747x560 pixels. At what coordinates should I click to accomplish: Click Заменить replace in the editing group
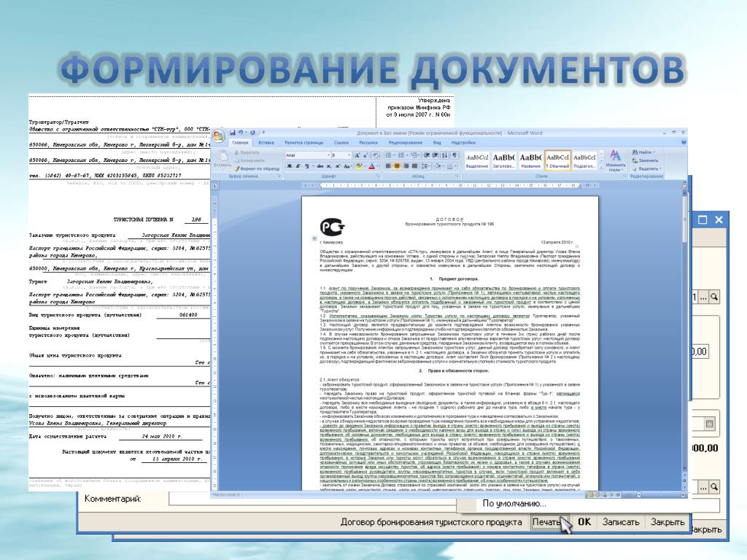[645, 160]
